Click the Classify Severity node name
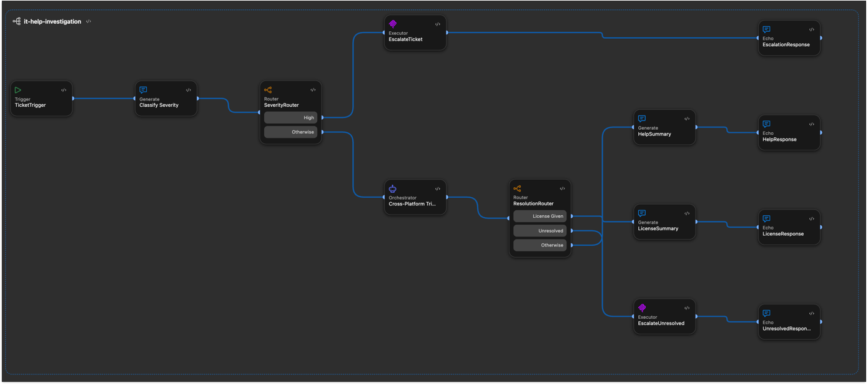 click(159, 105)
